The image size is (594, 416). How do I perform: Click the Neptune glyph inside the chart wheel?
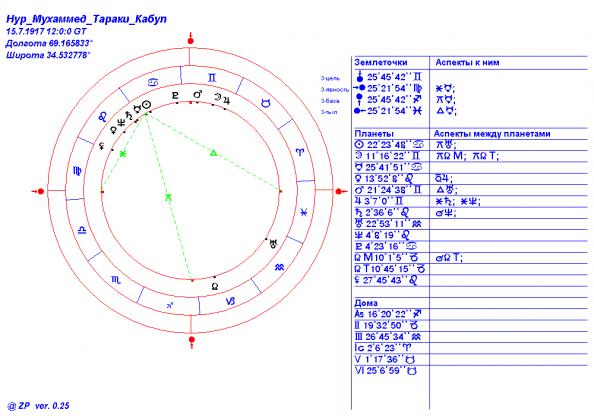click(x=121, y=122)
